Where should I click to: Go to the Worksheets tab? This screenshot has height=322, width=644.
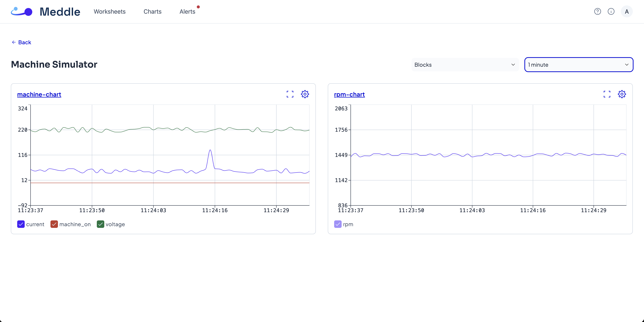pyautogui.click(x=110, y=12)
